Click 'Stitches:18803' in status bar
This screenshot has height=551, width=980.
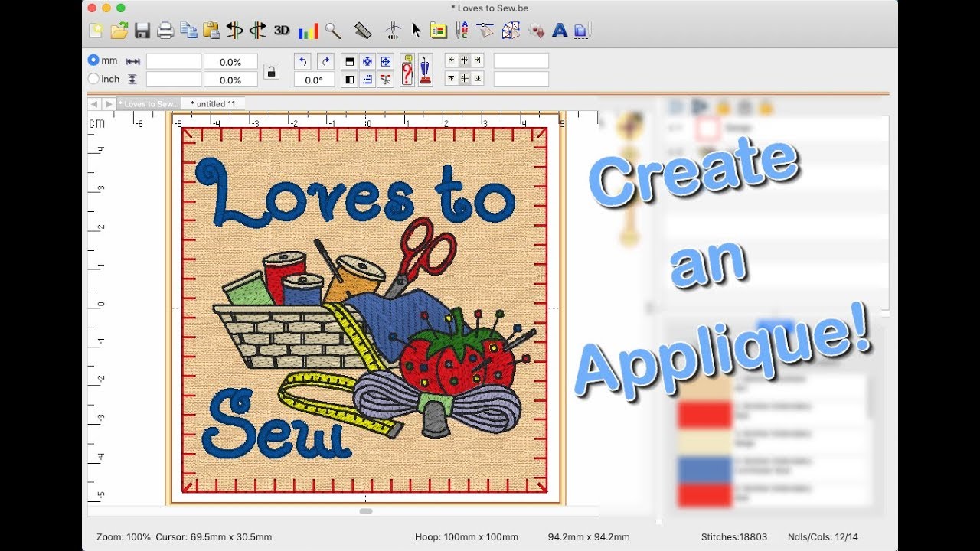click(734, 536)
